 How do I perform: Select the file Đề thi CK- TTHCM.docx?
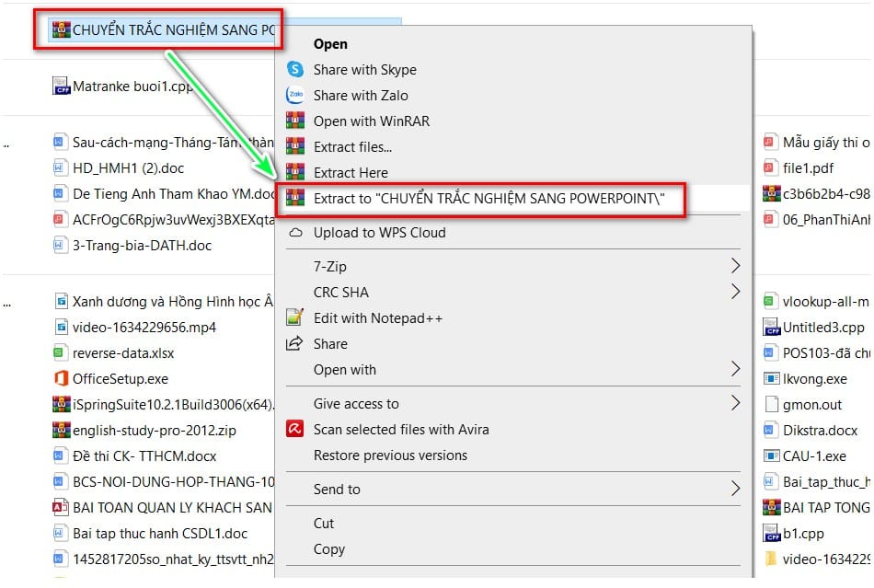point(134,455)
